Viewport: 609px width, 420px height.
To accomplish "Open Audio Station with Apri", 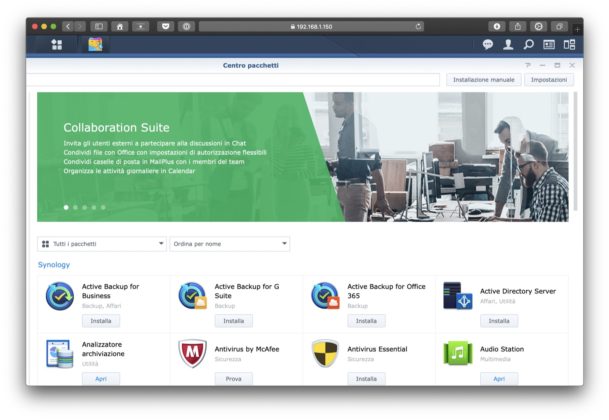I will click(499, 379).
